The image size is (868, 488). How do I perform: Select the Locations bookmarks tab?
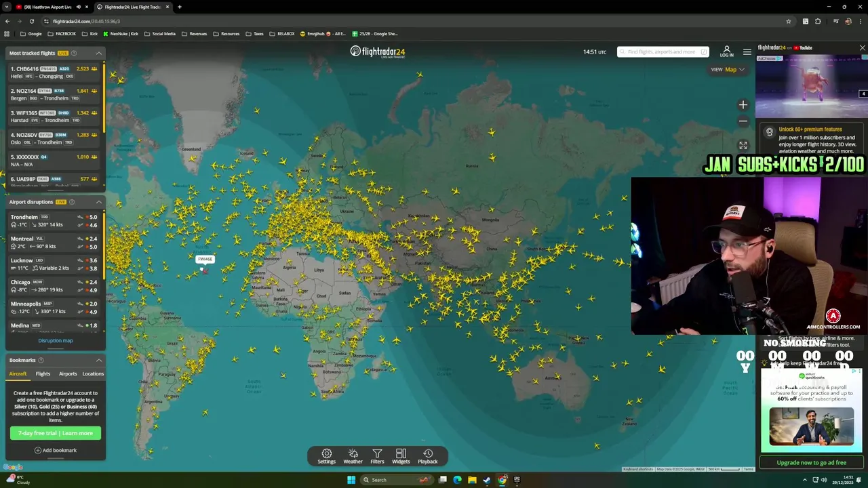(93, 373)
